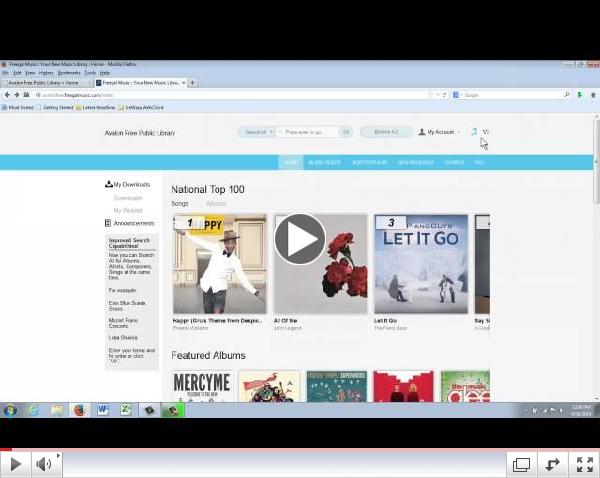This screenshot has width=600, height=478.
Task: Click the Excel icon on the taskbar
Action: coord(126,410)
